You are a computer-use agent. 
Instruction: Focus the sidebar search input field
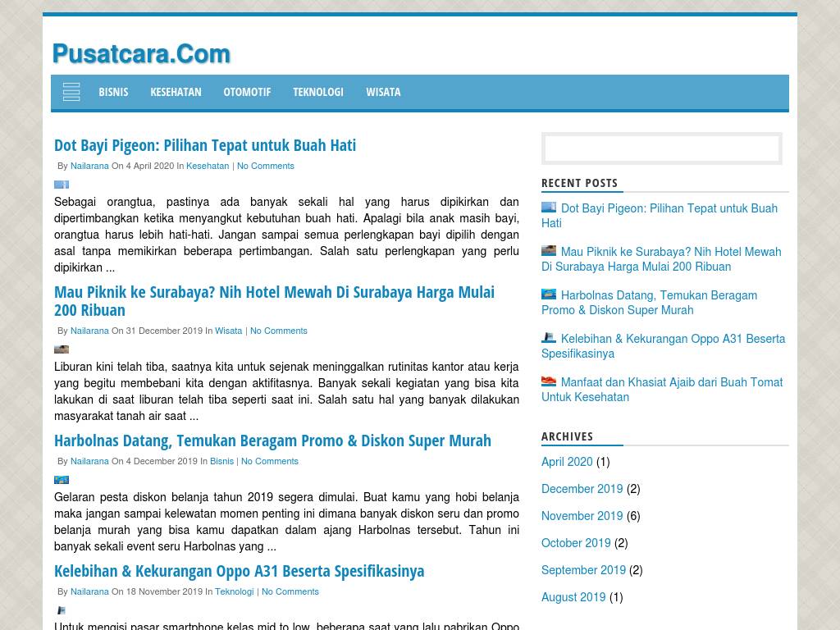(661, 148)
